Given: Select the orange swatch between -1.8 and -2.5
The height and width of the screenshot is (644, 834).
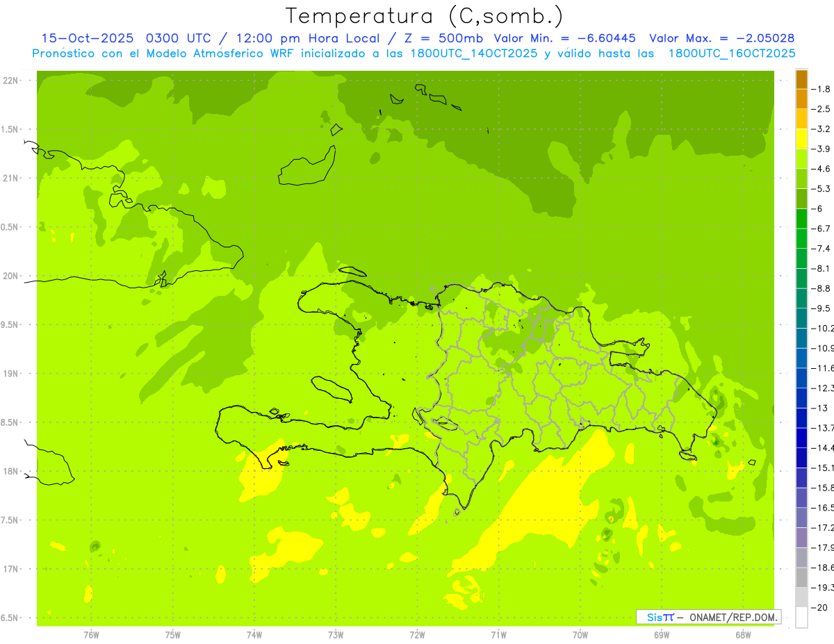Looking at the screenshot, I should coord(801,99).
